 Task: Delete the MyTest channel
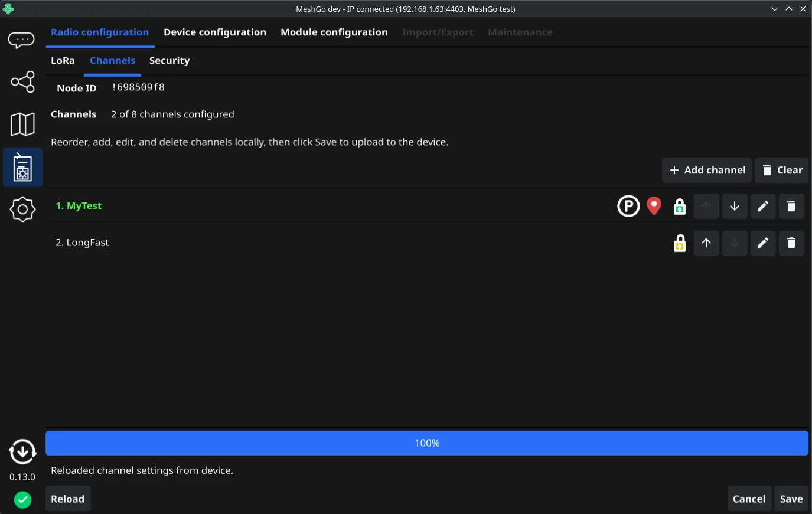791,206
